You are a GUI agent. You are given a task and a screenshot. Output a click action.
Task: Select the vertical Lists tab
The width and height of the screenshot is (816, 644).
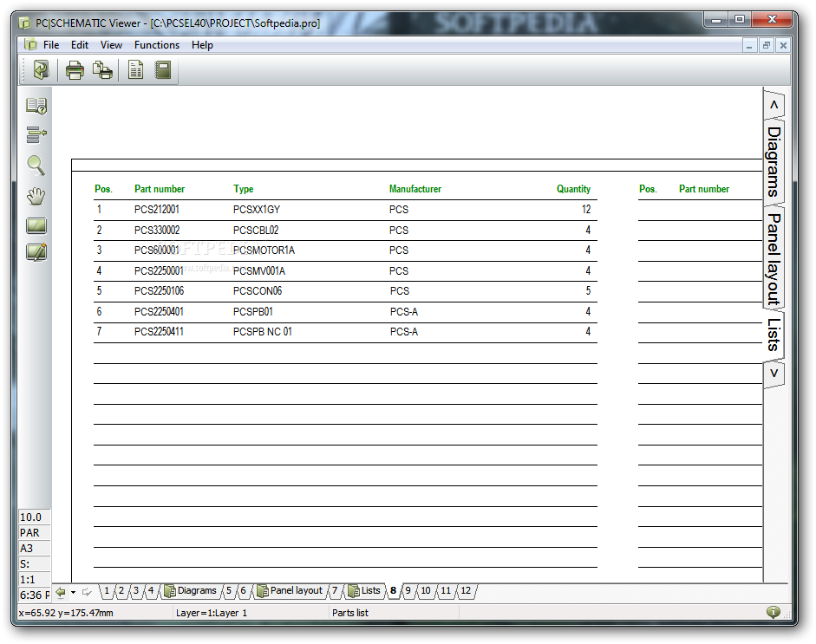[x=774, y=335]
